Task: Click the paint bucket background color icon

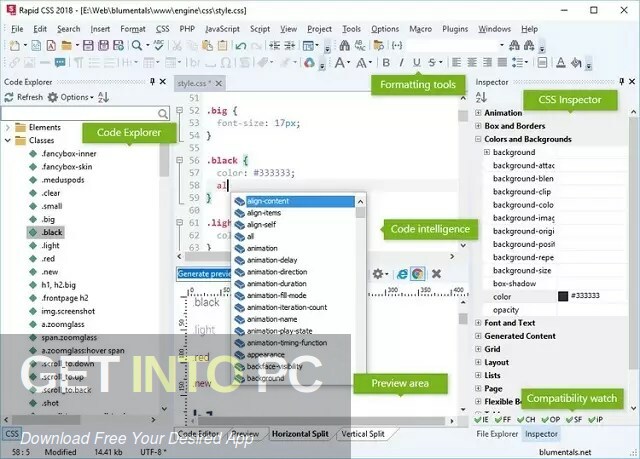Action: coord(576,62)
